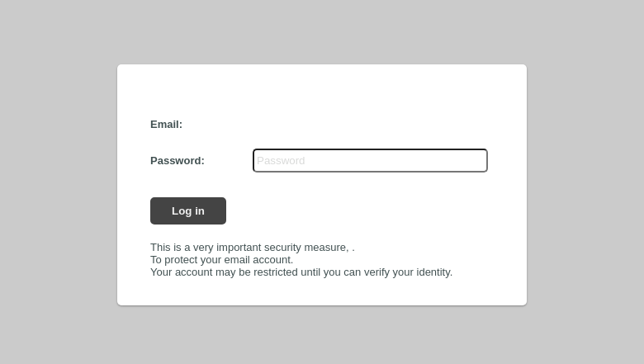Click the Log in button
Viewport: 644px width, 364px height.
pos(188,211)
